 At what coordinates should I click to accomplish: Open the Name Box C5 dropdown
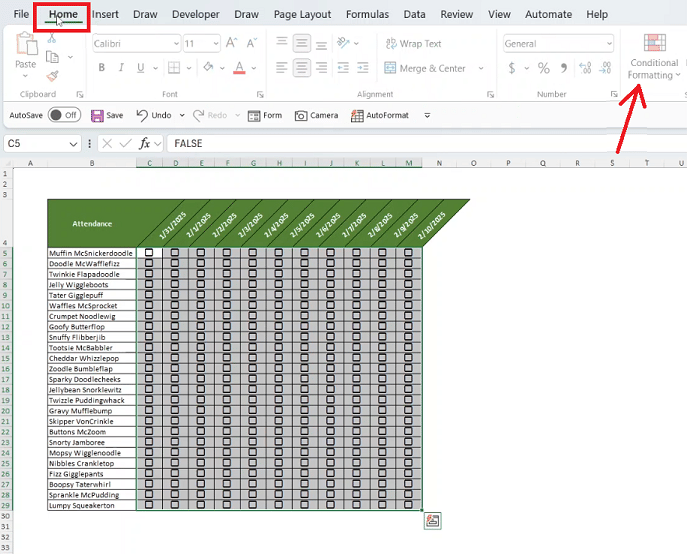[73, 144]
